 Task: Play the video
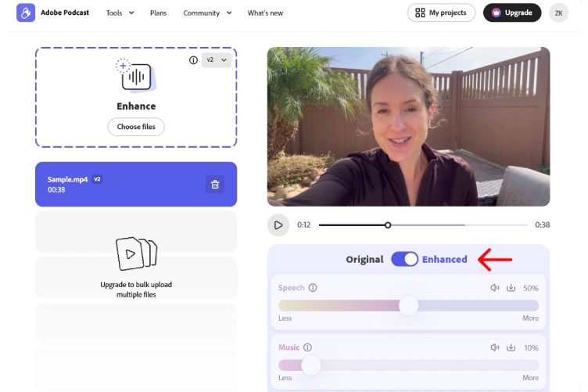pyautogui.click(x=278, y=225)
